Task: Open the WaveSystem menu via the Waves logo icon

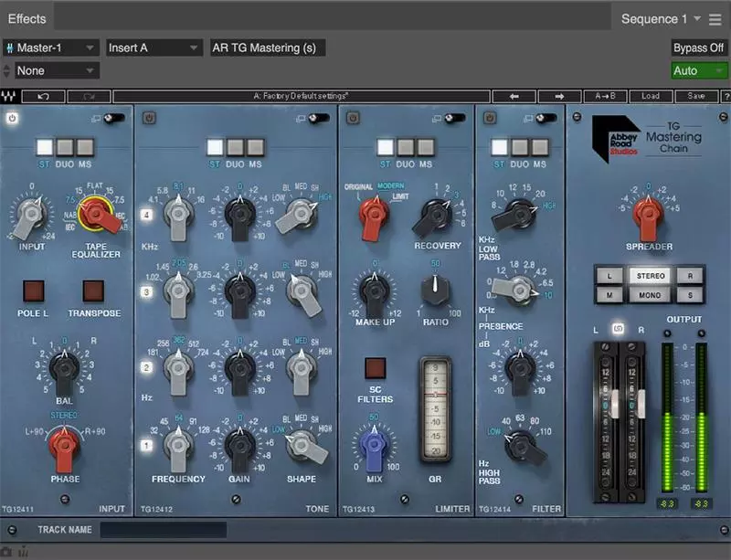Action: [x=11, y=95]
